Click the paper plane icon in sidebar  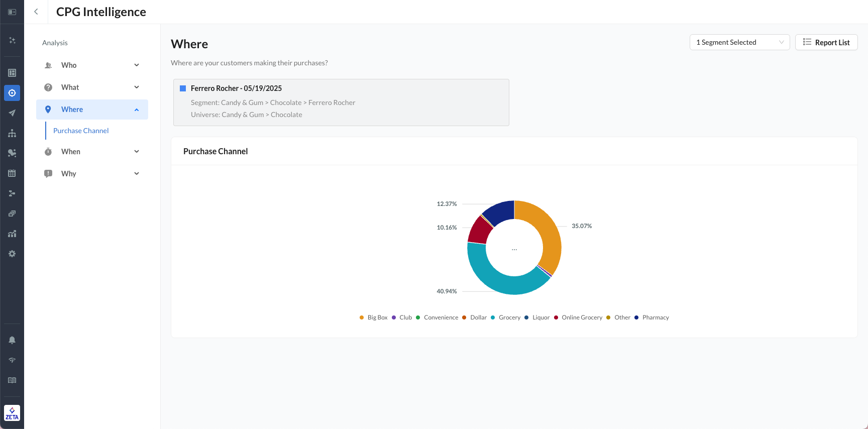point(12,113)
